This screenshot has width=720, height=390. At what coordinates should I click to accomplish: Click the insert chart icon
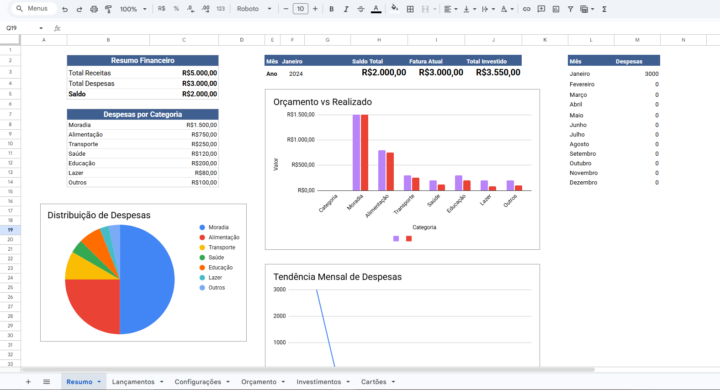pyautogui.click(x=556, y=9)
